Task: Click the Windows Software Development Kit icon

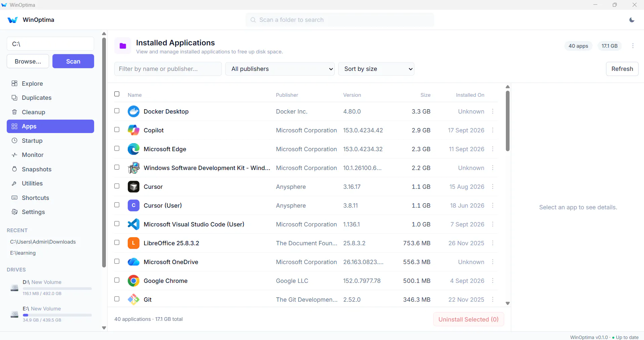Action: pos(133,168)
